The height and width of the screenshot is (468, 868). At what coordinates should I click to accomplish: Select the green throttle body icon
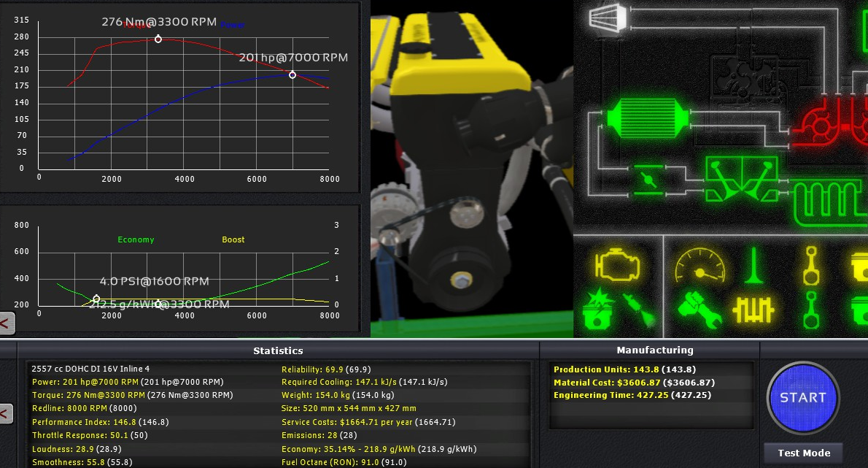pyautogui.click(x=644, y=180)
